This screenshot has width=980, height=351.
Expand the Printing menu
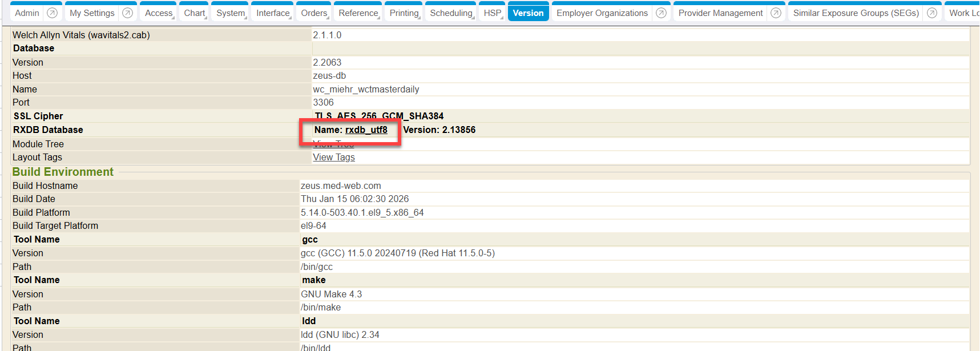point(404,13)
